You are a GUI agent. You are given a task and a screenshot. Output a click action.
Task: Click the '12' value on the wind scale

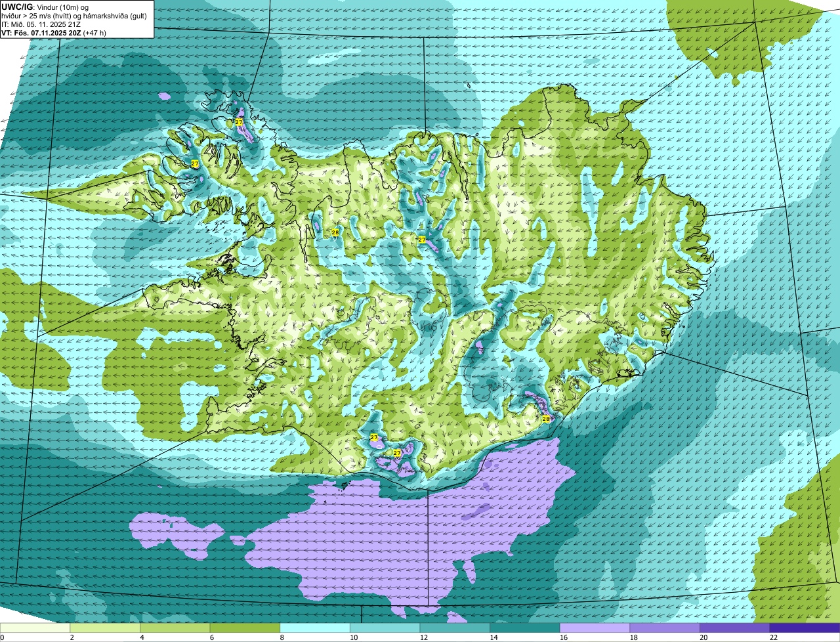click(x=423, y=637)
